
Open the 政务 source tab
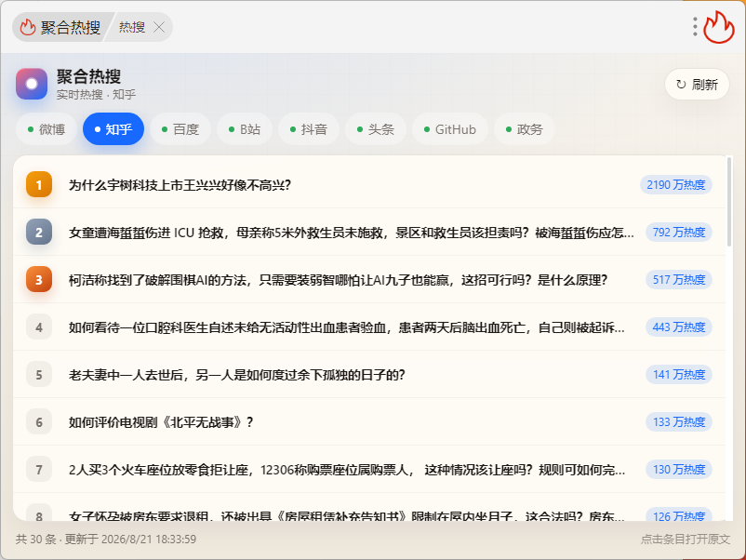[525, 129]
